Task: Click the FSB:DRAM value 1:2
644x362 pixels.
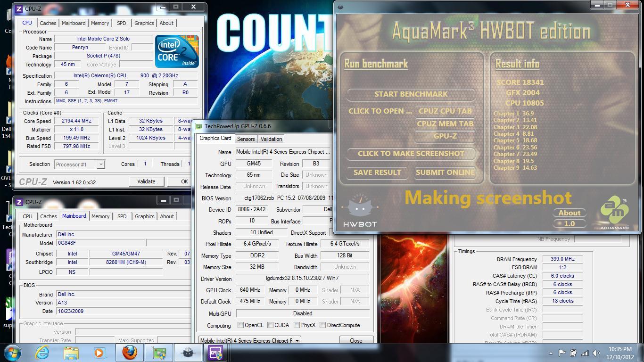Action: (562, 268)
